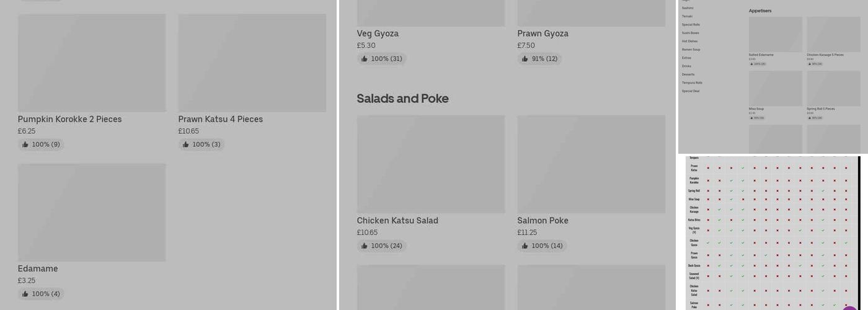Open the Salmon Poke item title
The width and height of the screenshot is (868, 310).
coord(542,221)
